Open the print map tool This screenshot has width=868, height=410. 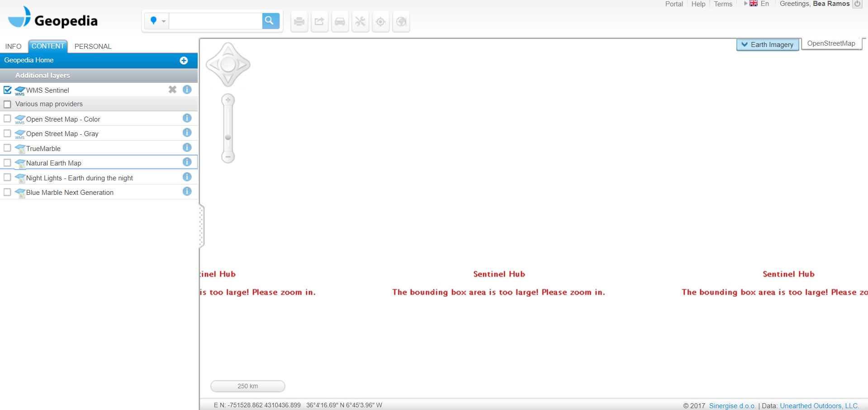point(299,22)
